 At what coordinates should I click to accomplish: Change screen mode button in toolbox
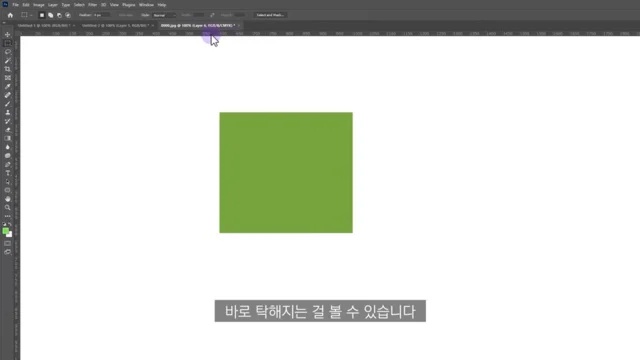click(x=8, y=252)
